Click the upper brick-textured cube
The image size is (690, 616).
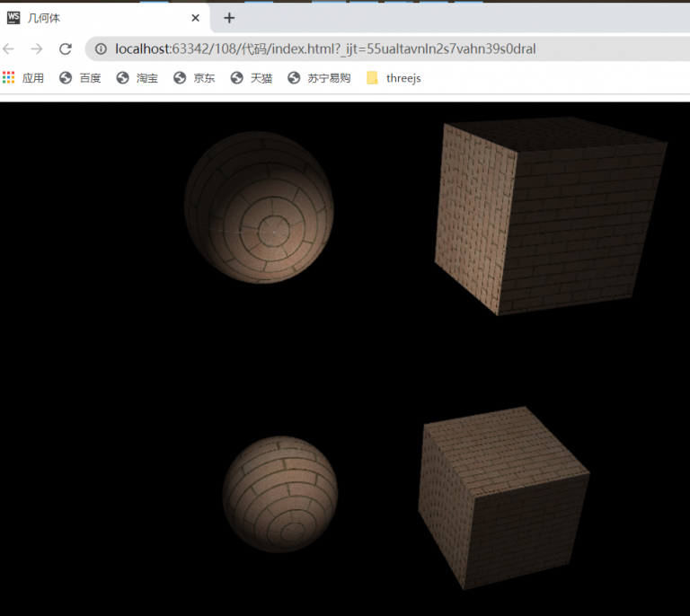coord(548,216)
